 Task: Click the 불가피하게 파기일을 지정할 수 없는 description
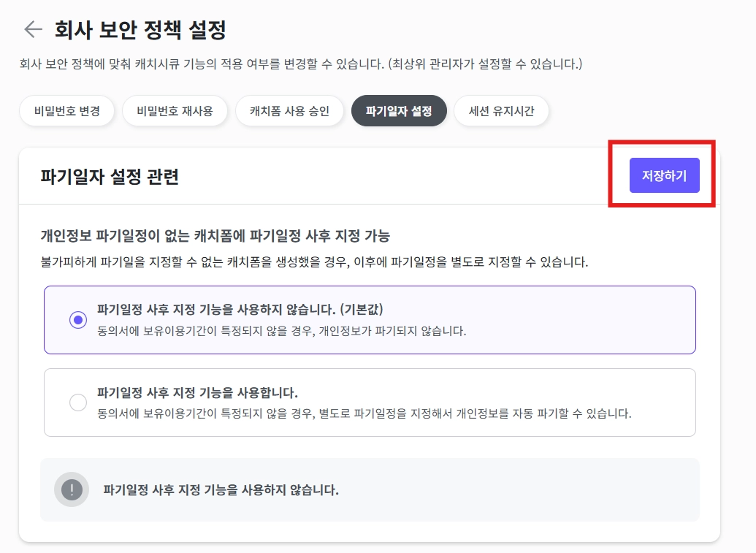[x=314, y=262]
